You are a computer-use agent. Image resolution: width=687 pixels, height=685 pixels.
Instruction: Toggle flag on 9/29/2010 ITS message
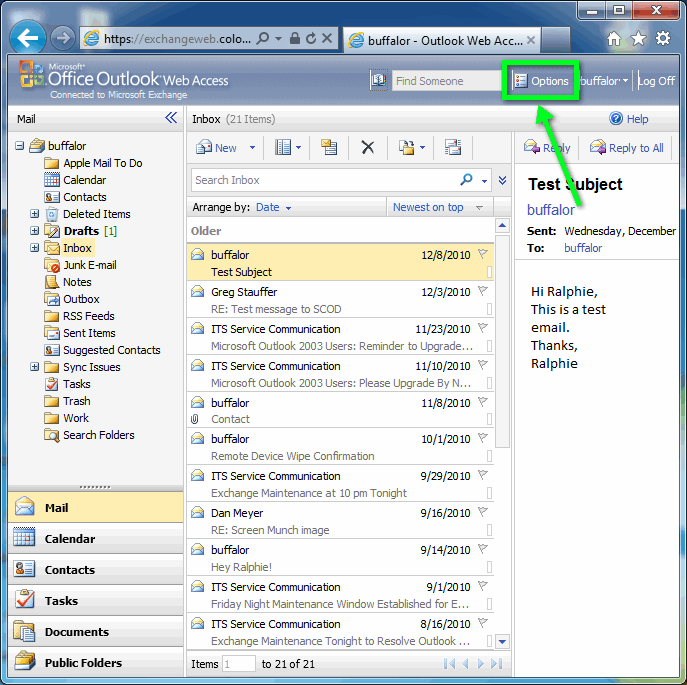[482, 475]
